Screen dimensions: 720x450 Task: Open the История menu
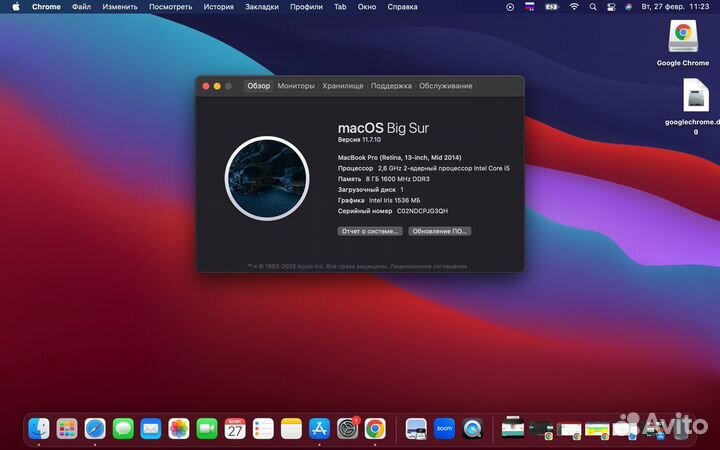(219, 7)
